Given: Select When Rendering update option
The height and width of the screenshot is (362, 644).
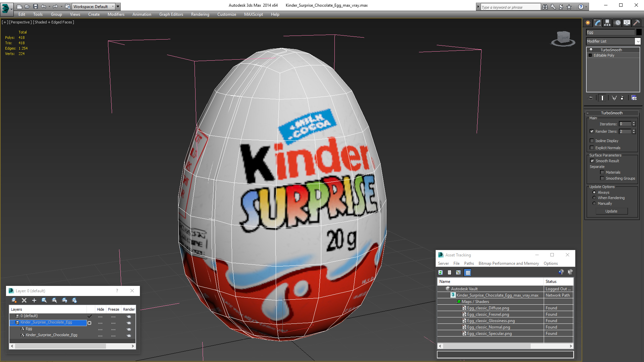Looking at the screenshot, I should click(x=594, y=198).
